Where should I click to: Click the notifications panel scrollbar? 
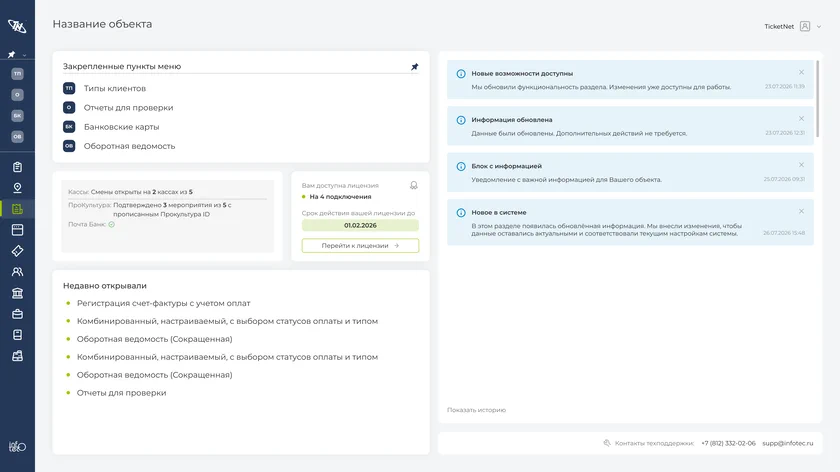coord(818,99)
